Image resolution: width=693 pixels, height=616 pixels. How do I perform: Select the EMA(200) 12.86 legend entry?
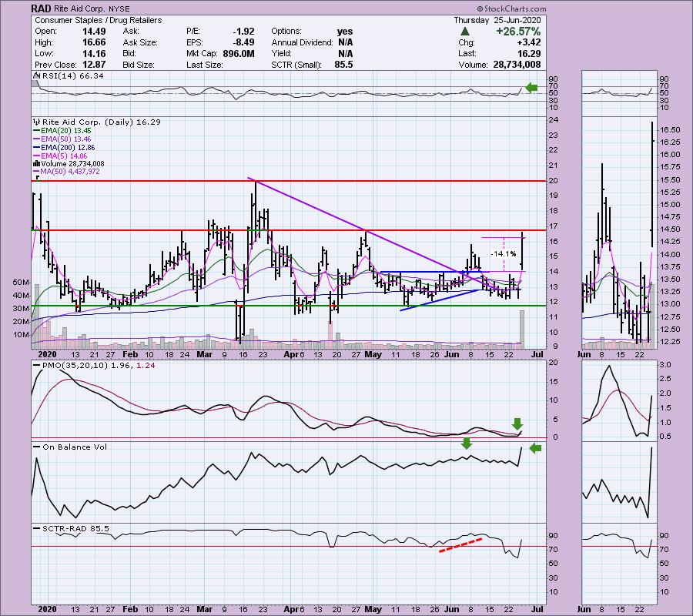tap(65, 148)
